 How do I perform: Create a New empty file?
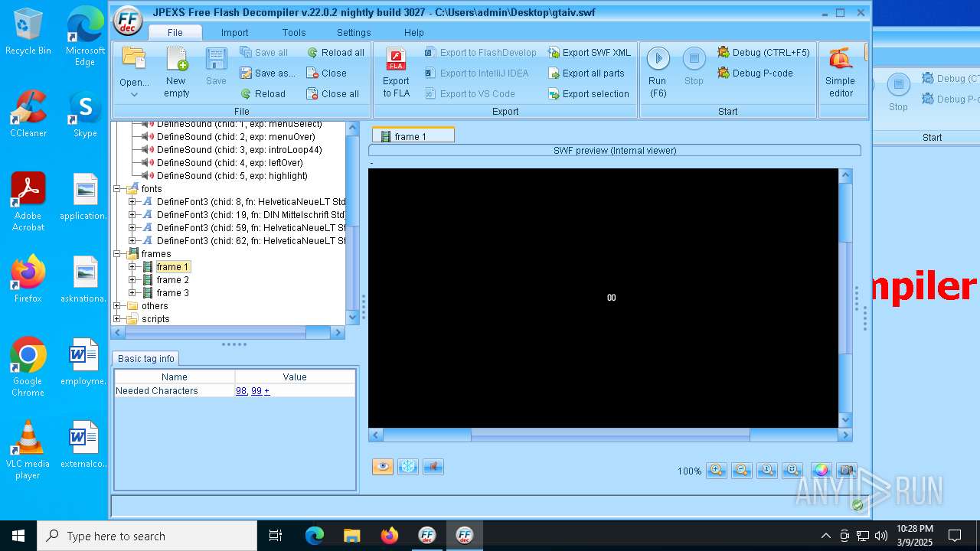click(x=176, y=73)
